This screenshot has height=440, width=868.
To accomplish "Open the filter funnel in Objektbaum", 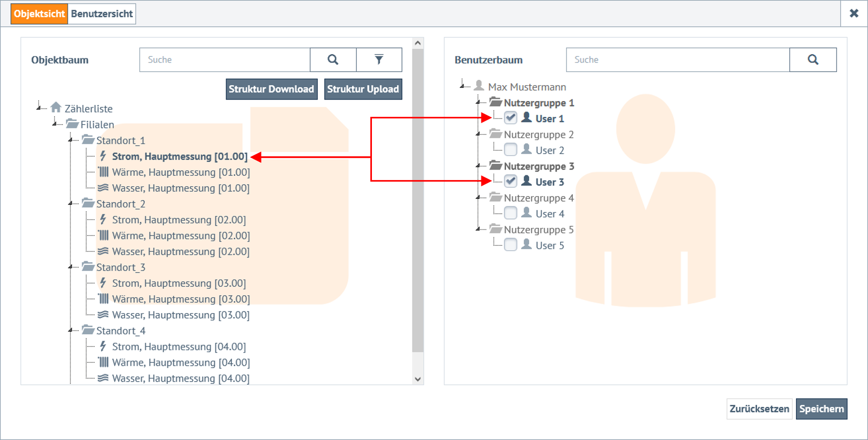I will point(379,59).
